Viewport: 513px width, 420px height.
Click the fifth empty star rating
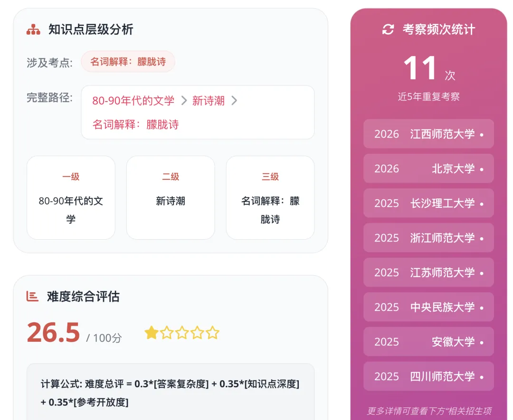(212, 333)
